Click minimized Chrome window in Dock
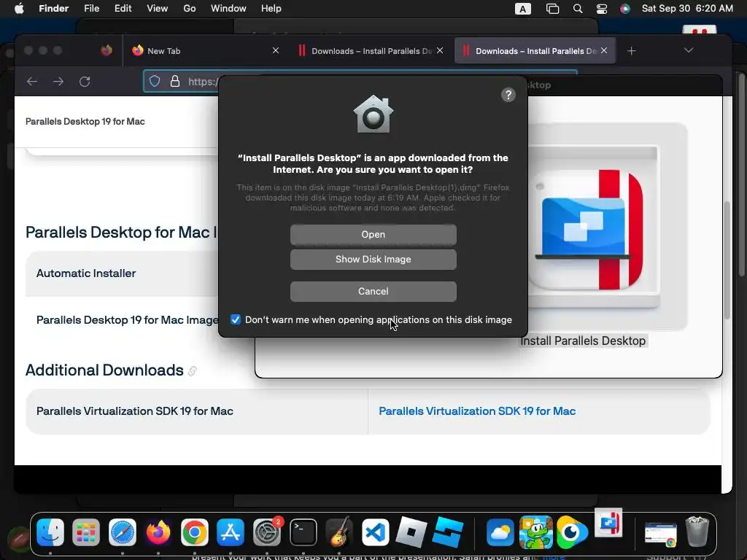The height and width of the screenshot is (560, 747). (x=661, y=533)
